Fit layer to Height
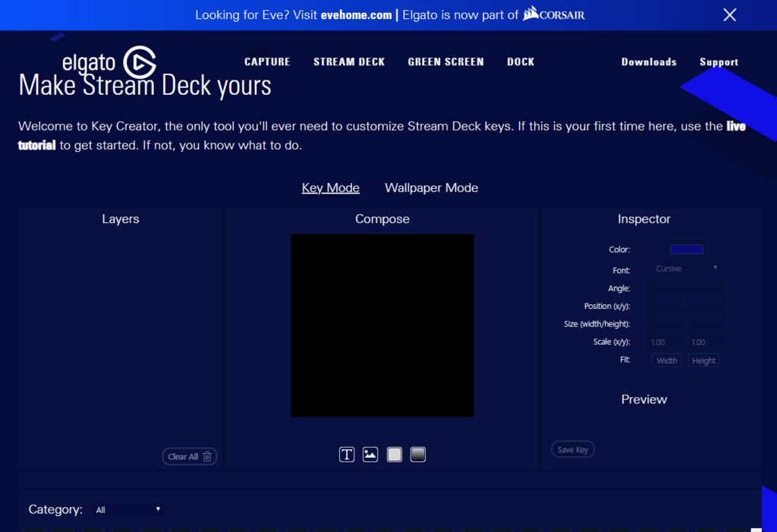Image resolution: width=777 pixels, height=532 pixels. click(x=703, y=360)
